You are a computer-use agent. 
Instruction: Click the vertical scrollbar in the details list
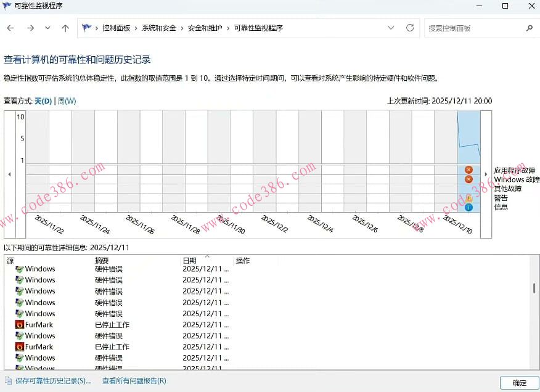[x=534, y=287]
